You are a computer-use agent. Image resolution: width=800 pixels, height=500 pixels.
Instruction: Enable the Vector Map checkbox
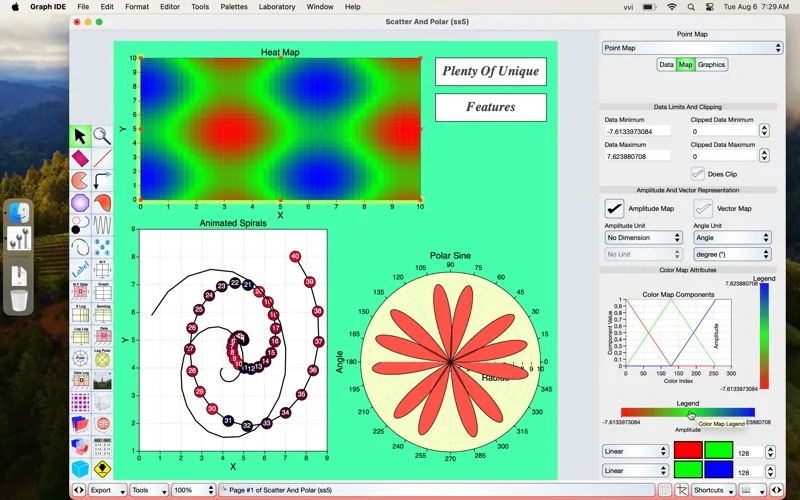[x=704, y=208]
